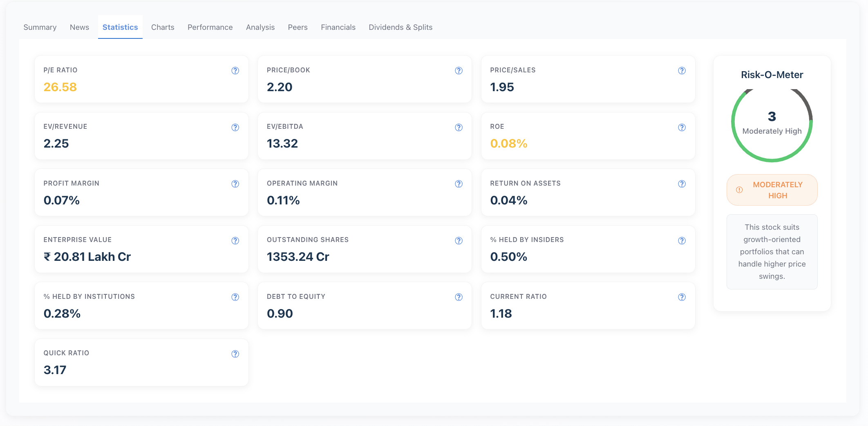
Task: View the Financials tab
Action: [x=338, y=27]
